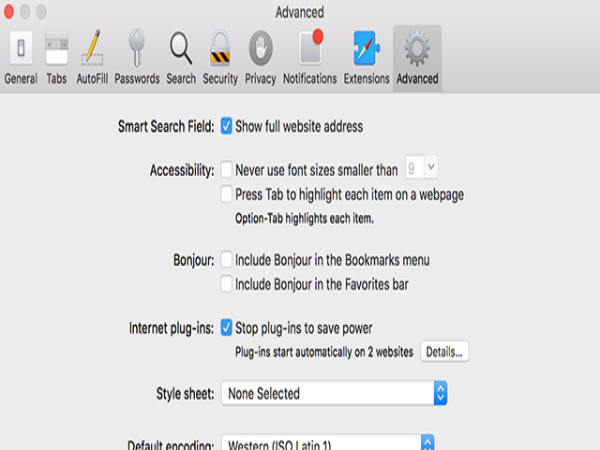The height and width of the screenshot is (450, 600).
Task: Click Option-Tab highlights each item text
Action: (304, 218)
